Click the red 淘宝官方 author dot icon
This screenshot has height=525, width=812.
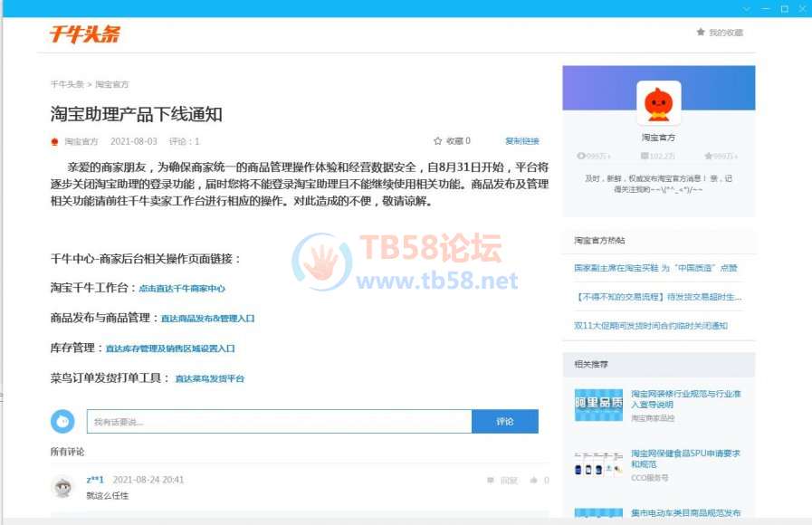click(54, 141)
